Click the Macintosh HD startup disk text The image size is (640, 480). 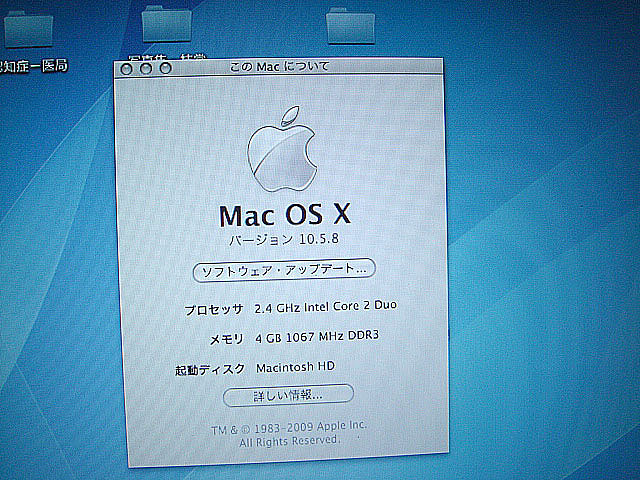[296, 367]
